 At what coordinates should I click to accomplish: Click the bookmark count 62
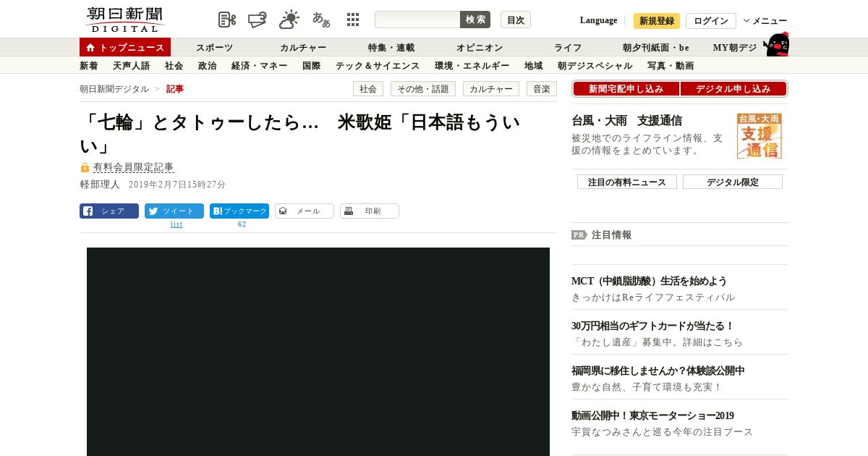click(242, 224)
